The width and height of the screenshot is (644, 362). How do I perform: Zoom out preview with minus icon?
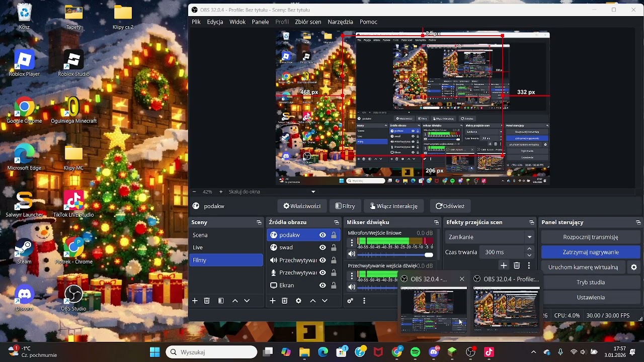click(195, 192)
